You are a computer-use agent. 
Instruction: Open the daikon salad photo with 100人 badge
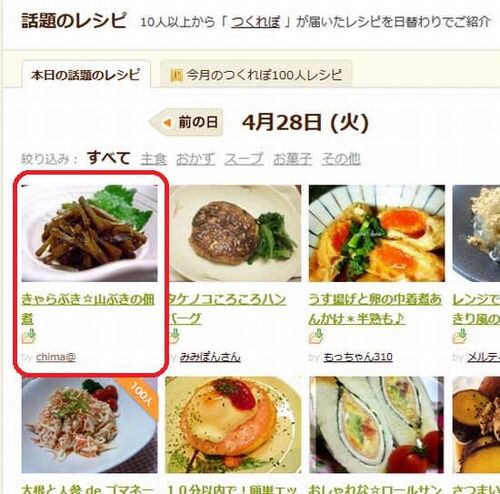[x=89, y=425]
